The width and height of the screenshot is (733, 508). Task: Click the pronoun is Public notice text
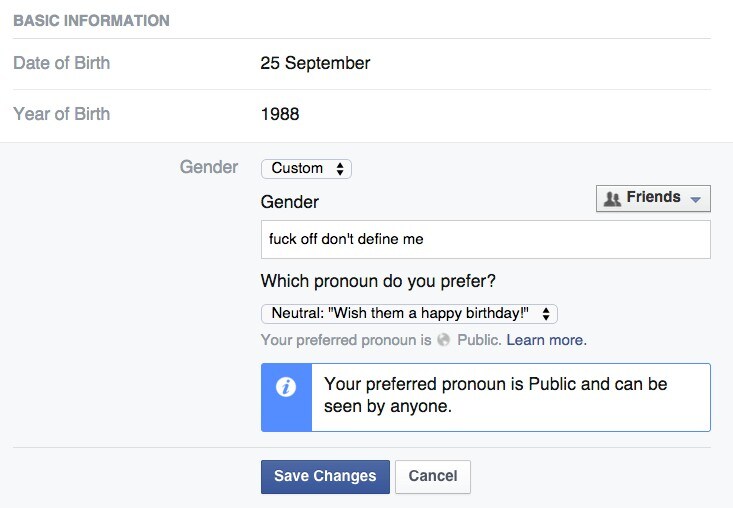(x=496, y=395)
